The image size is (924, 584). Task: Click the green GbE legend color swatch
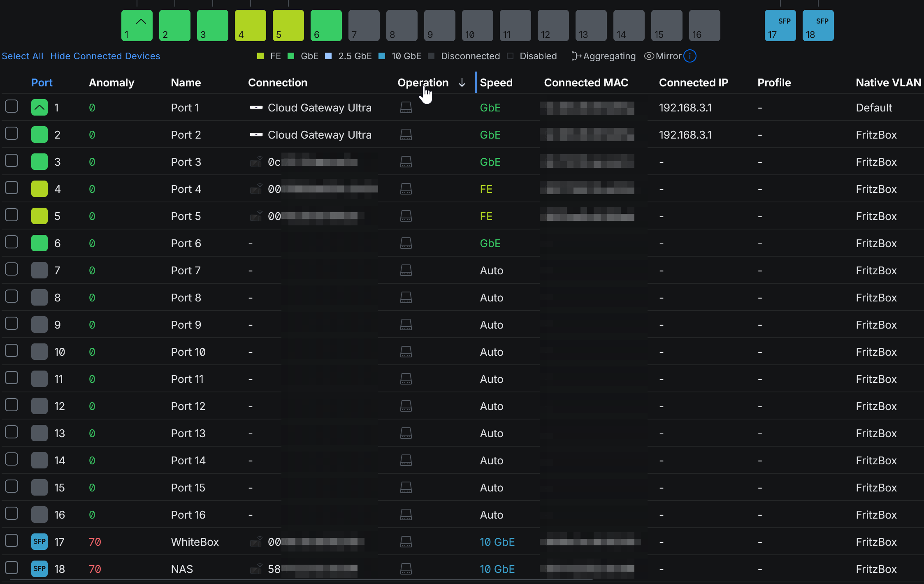click(291, 56)
